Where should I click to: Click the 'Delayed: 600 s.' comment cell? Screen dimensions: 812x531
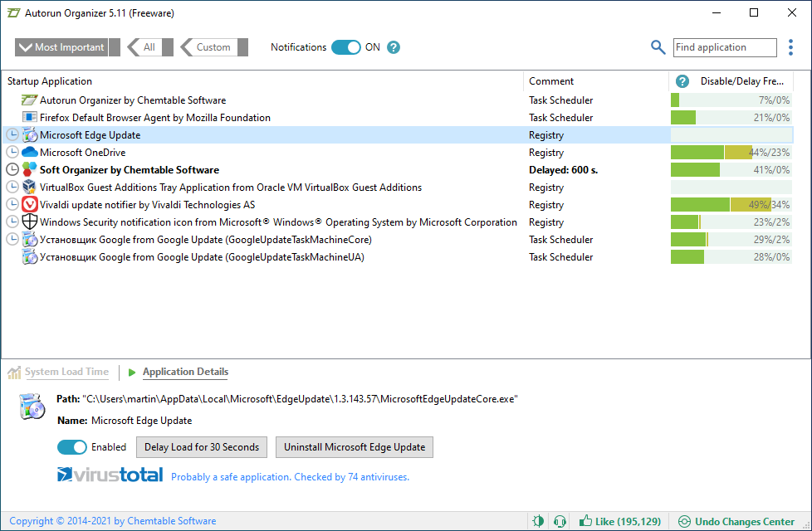[563, 170]
